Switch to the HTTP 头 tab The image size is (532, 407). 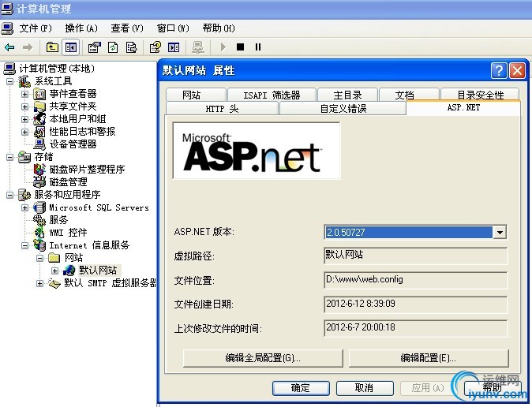[222, 109]
